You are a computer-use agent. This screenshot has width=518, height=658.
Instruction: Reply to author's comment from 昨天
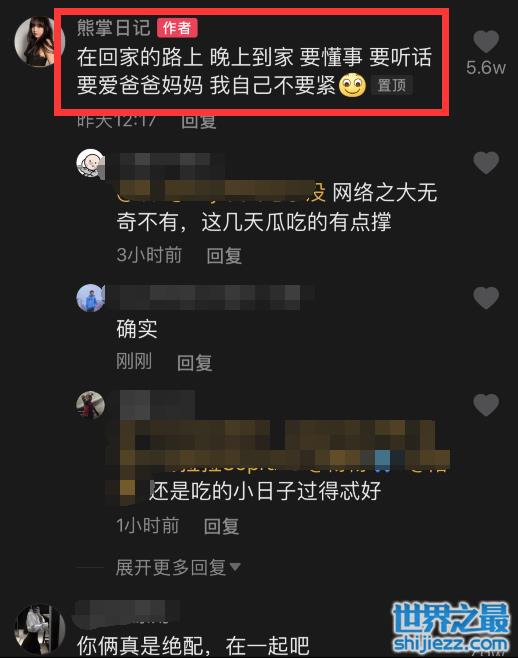tap(199, 122)
